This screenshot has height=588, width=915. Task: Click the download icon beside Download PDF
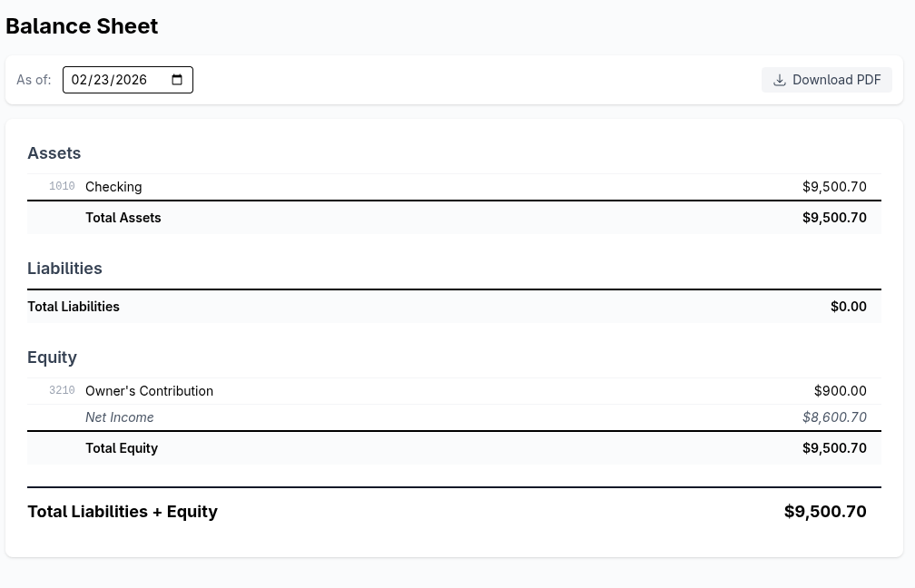[780, 80]
